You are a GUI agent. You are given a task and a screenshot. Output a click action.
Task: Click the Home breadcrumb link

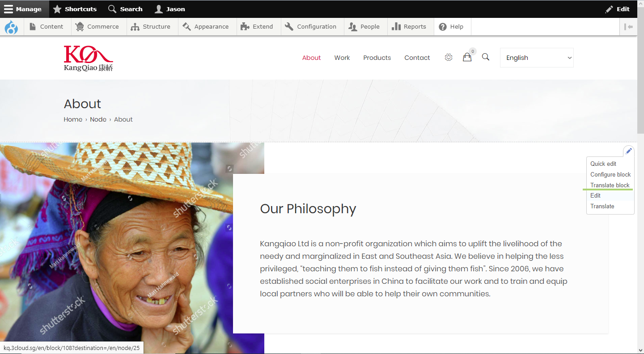tap(73, 119)
